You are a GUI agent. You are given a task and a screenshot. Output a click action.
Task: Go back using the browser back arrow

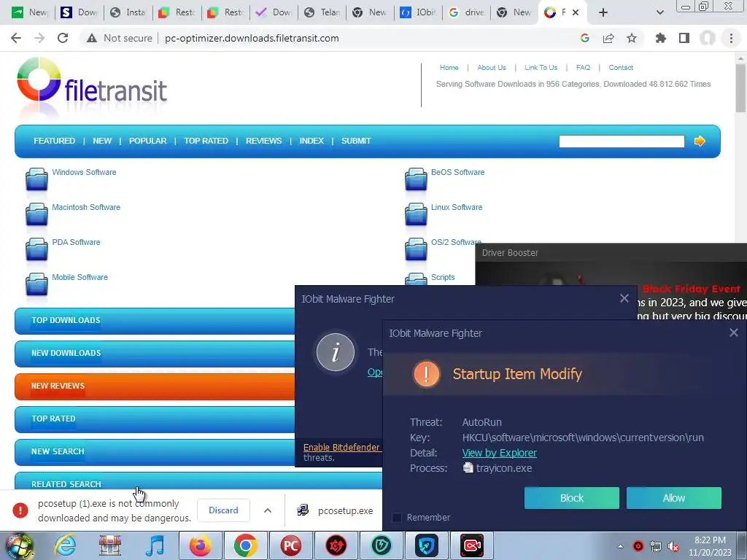pos(16,38)
